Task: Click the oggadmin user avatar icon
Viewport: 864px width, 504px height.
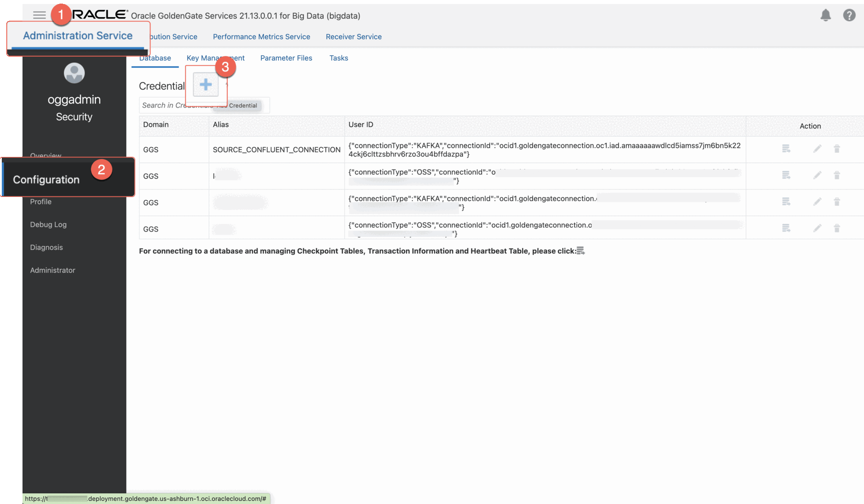Action: [74, 73]
